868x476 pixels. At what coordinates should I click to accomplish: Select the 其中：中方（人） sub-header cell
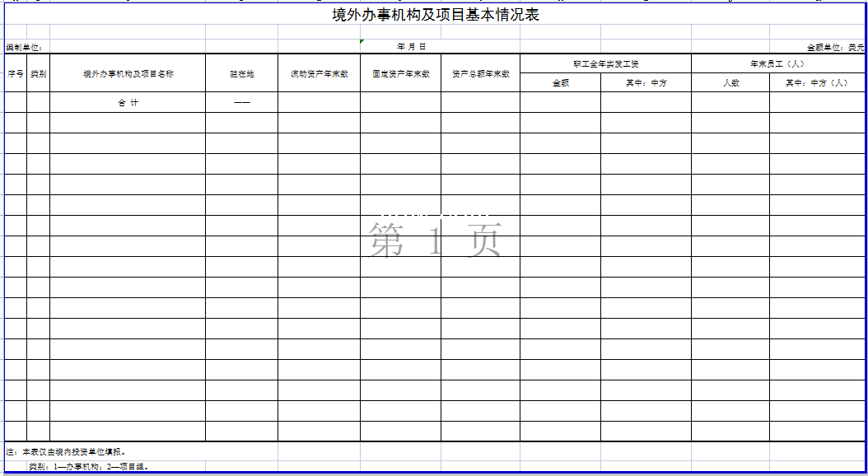816,82
